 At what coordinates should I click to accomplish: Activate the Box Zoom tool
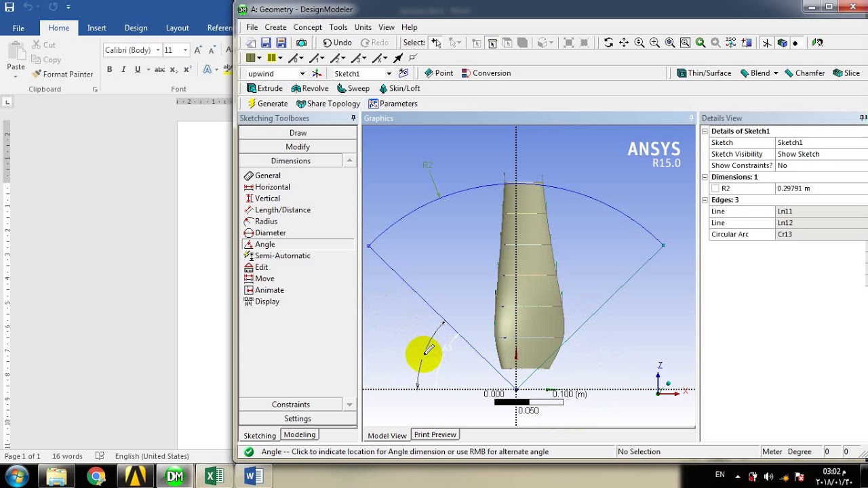[654, 43]
